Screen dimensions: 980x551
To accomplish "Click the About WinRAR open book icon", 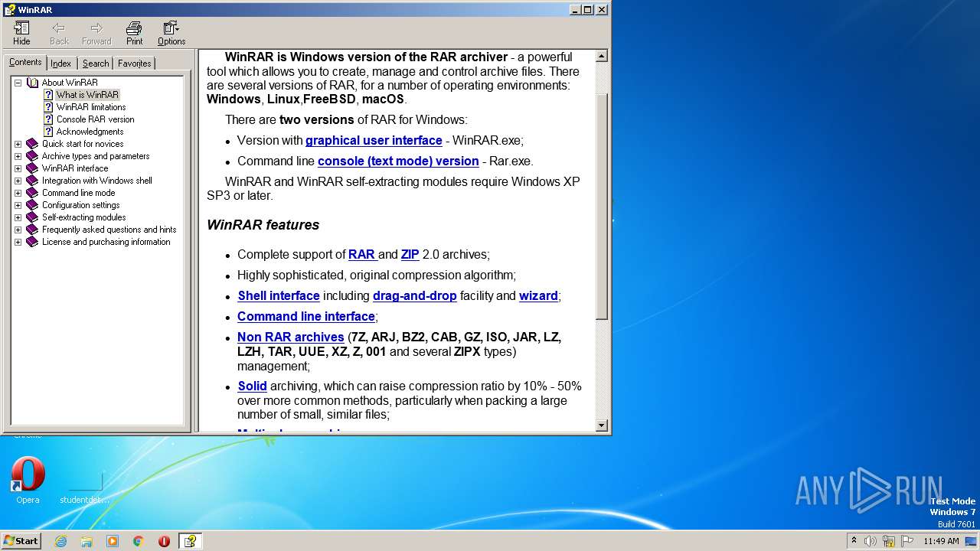I will click(32, 83).
